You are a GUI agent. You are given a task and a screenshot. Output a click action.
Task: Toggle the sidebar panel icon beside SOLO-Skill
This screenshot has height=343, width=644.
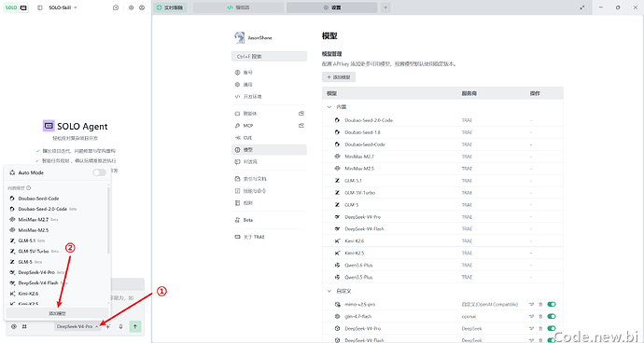point(40,7)
